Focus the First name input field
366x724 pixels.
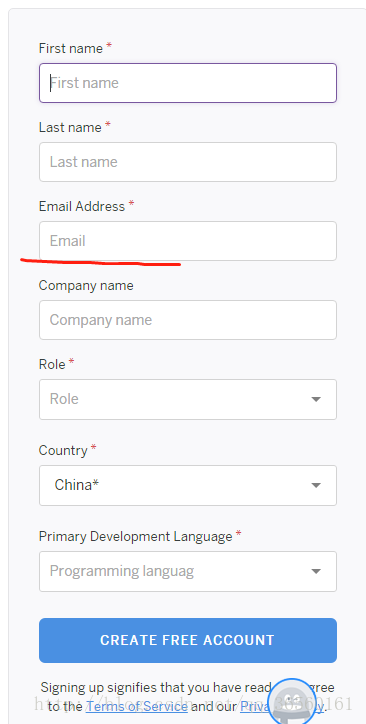pos(188,83)
